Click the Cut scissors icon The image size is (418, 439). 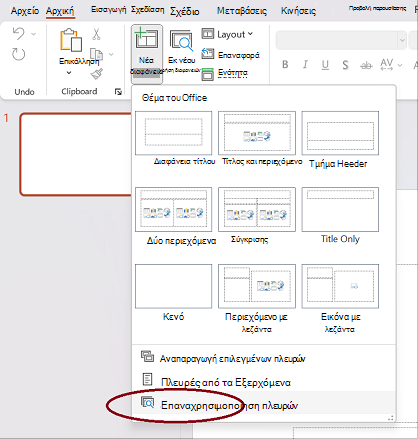(x=96, y=34)
